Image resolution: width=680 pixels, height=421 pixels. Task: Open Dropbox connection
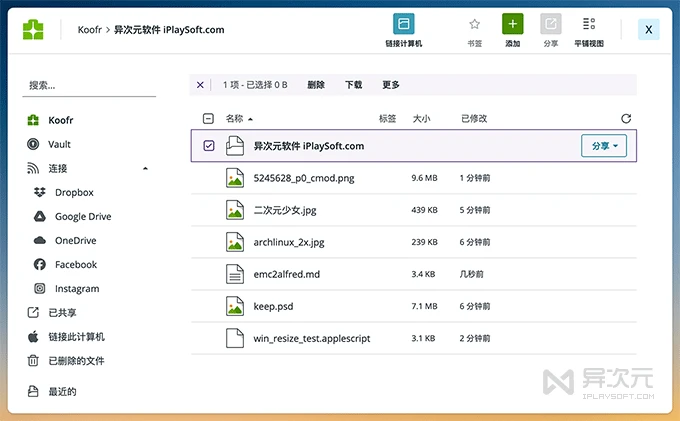[74, 192]
